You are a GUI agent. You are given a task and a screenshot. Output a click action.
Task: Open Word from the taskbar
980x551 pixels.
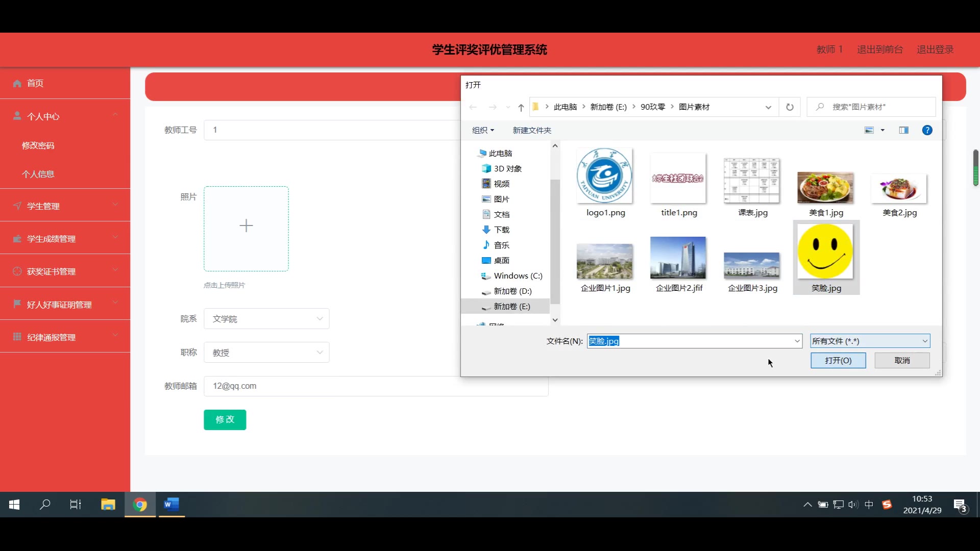click(x=171, y=505)
